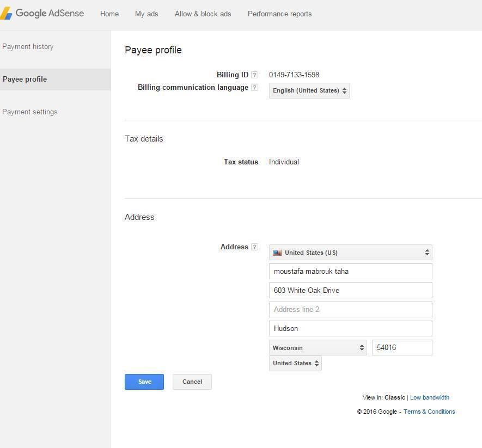Open the Billing communication language dropdown
Viewport: 482px width, 448px height.
309,91
